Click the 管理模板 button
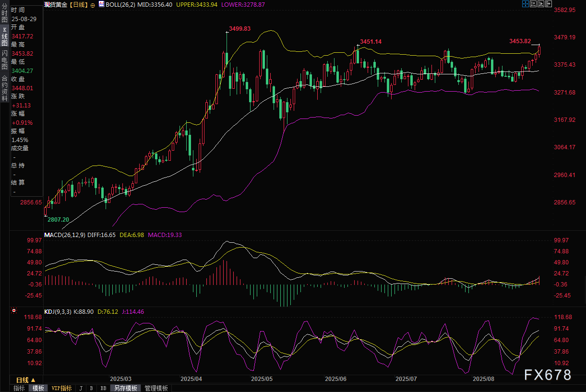586x392 pixels. (x=156, y=388)
